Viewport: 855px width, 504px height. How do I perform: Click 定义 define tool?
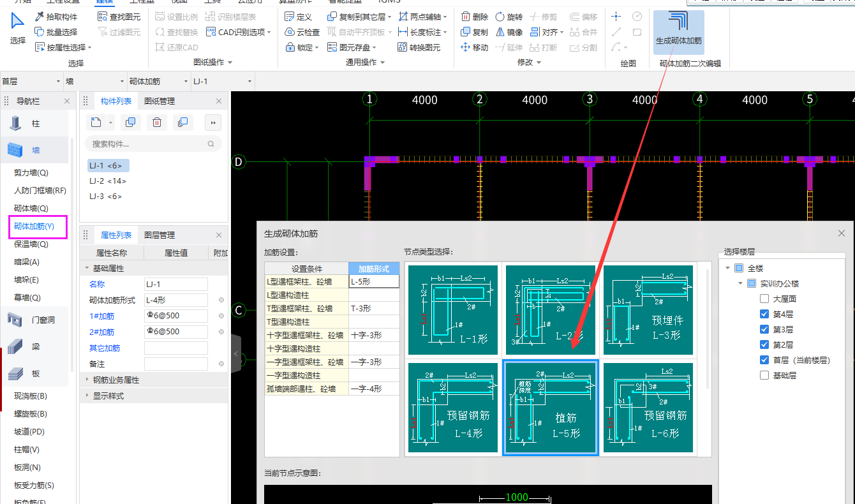[297, 17]
